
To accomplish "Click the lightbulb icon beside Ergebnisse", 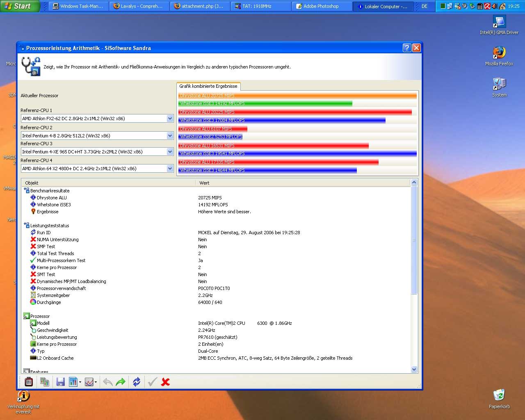I will (x=33, y=212).
